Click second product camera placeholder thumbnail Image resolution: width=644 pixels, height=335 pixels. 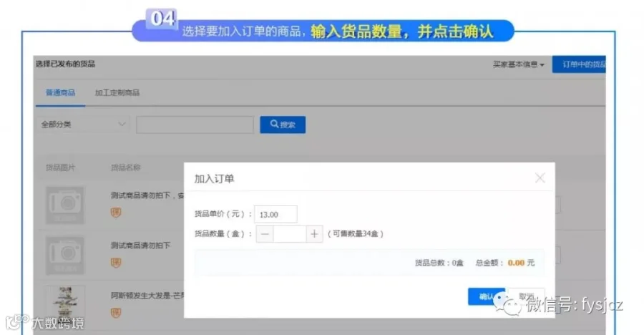(65, 256)
